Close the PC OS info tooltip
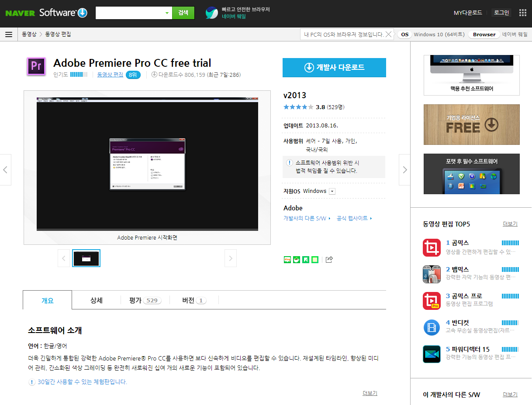Screen dimensions: 532x405 388,34
